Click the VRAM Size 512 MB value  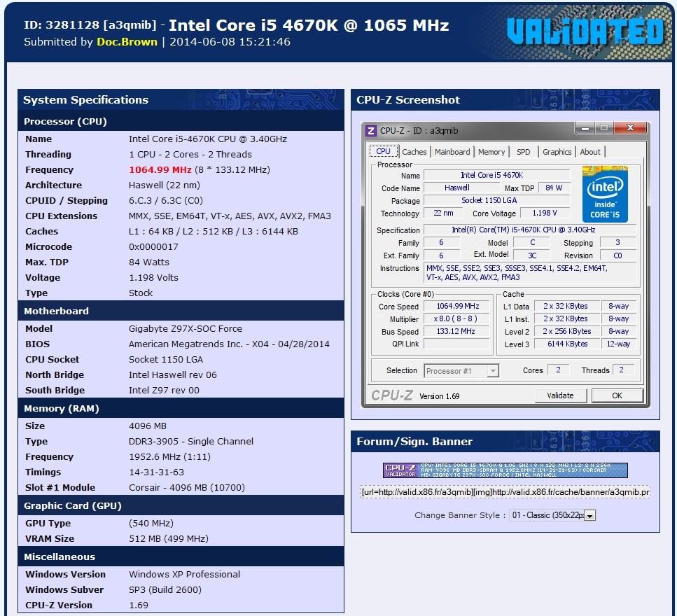click(x=169, y=538)
